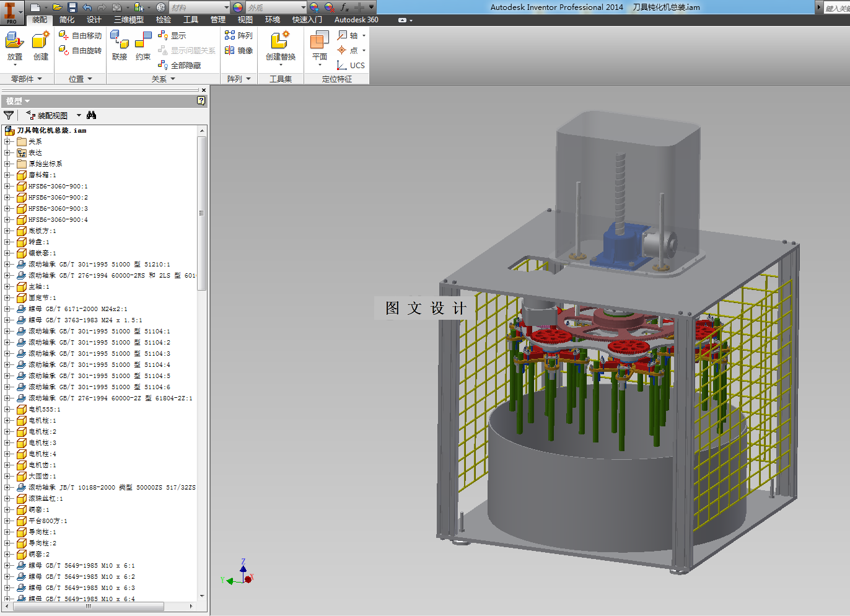Image resolution: width=850 pixels, height=616 pixels.
Task: Expand the 关系 folder tree node
Action: tap(7, 142)
